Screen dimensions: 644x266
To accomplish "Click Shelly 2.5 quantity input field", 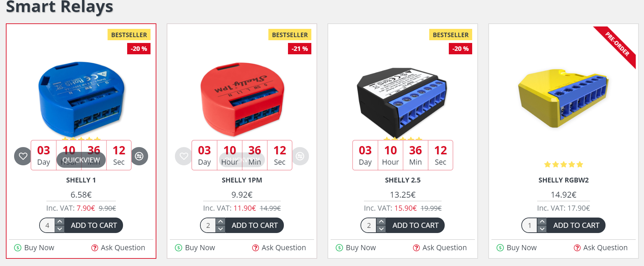I will pos(369,225).
